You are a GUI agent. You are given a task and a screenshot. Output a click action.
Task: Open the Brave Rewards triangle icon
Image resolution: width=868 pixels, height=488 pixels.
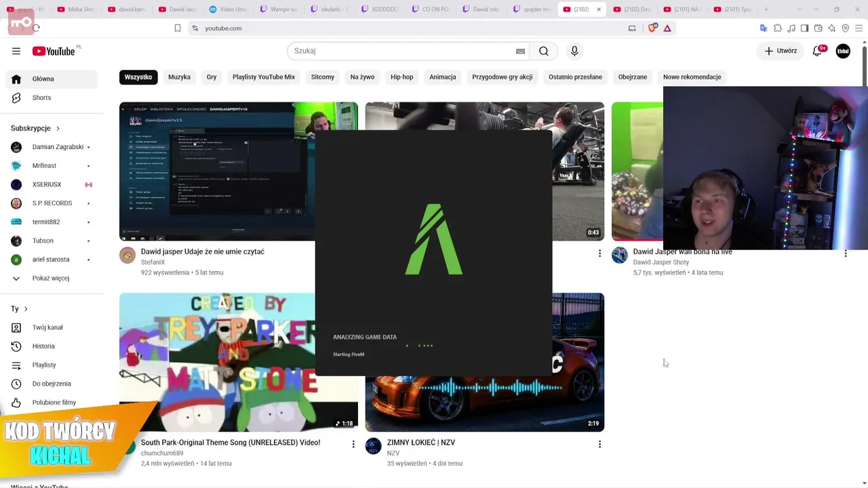[667, 28]
